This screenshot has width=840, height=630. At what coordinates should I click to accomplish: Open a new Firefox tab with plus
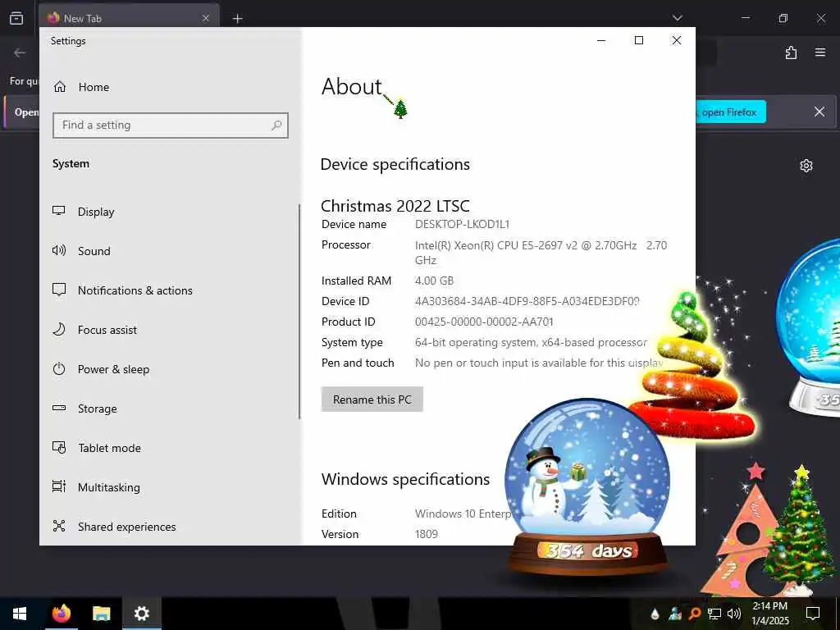(237, 19)
